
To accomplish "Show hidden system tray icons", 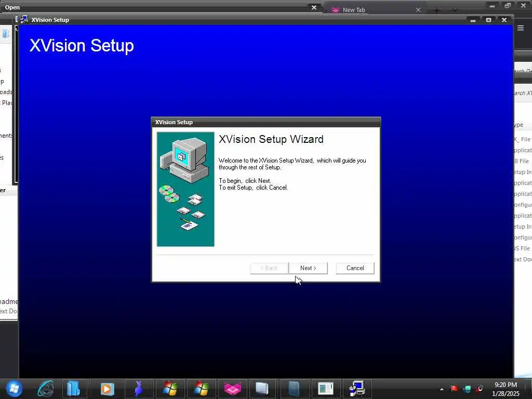I will click(x=442, y=389).
